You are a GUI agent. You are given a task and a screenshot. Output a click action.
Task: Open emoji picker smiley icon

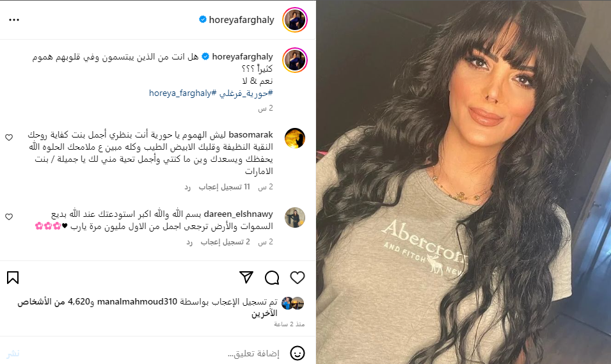coord(298,353)
